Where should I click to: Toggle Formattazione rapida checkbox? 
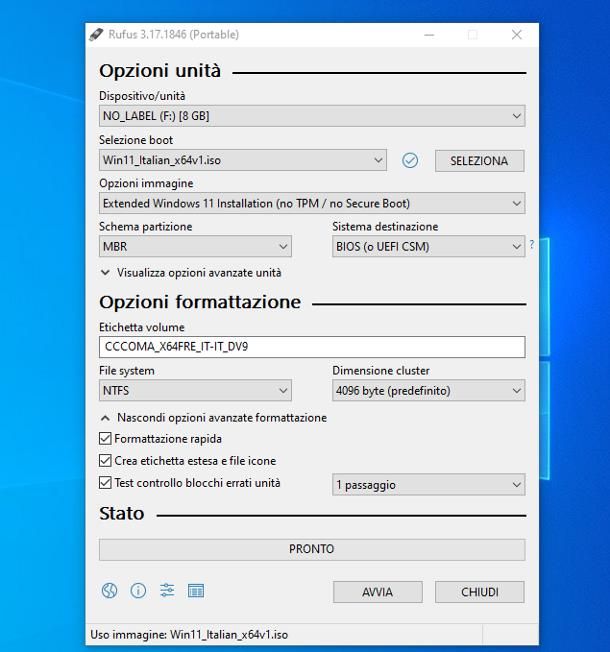click(x=105, y=439)
